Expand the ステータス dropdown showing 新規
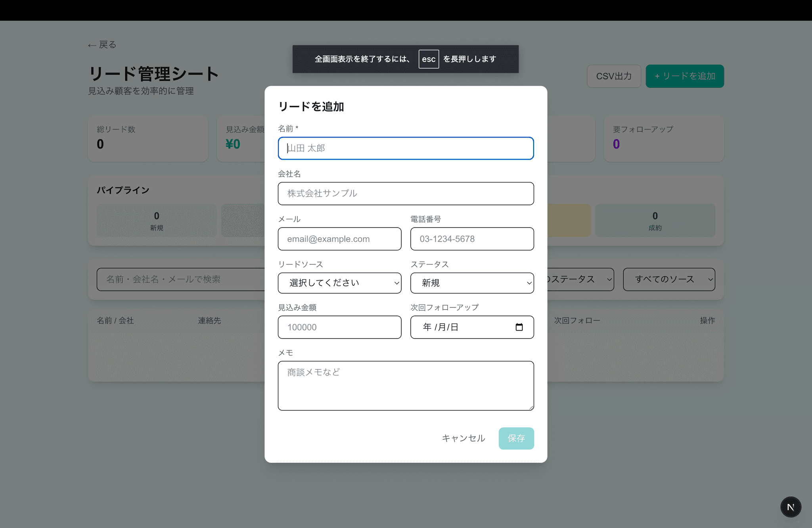 coord(472,283)
